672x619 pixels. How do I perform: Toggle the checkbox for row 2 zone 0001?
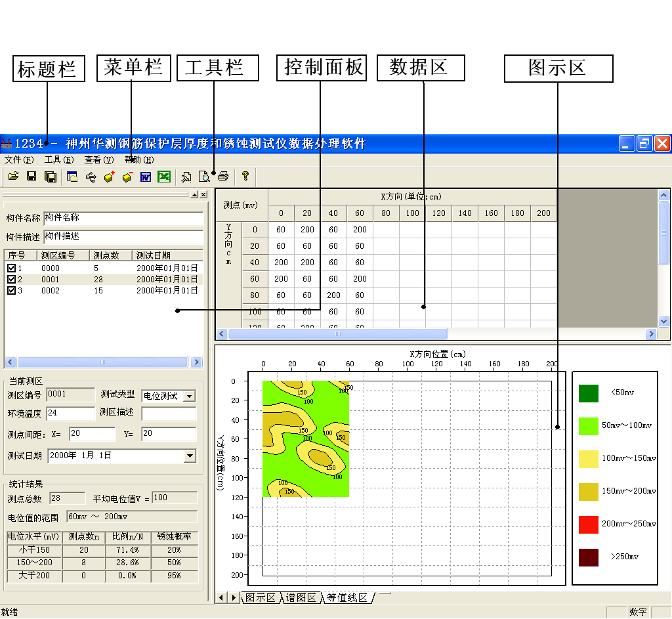11,280
